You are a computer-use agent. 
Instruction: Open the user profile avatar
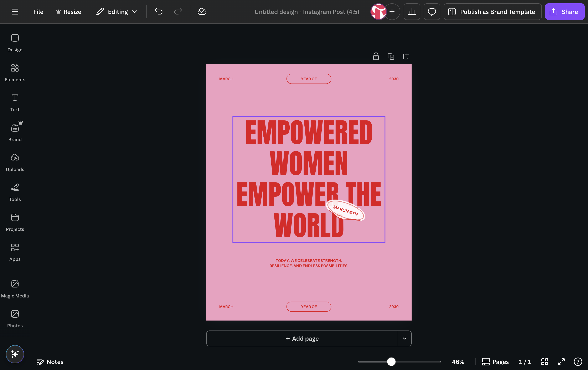pos(378,12)
